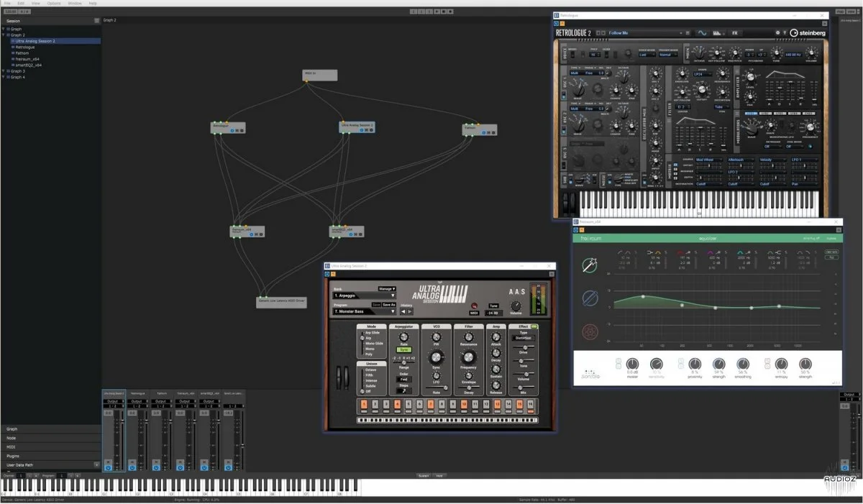Click the red triple-circle icon in freiraum

[590, 331]
